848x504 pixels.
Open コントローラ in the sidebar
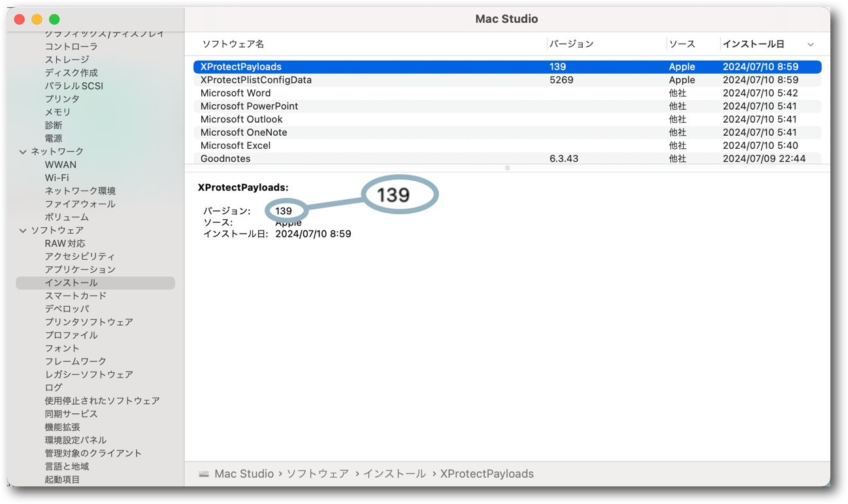coord(71,46)
